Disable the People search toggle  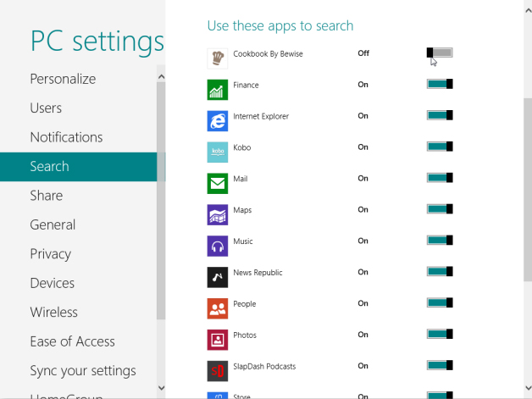440,302
